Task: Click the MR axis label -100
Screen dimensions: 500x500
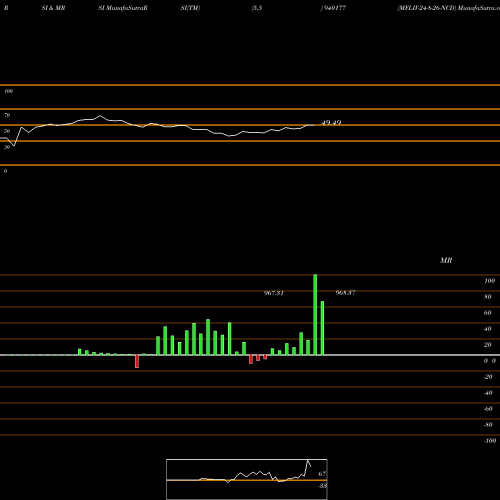Action: coord(490,441)
